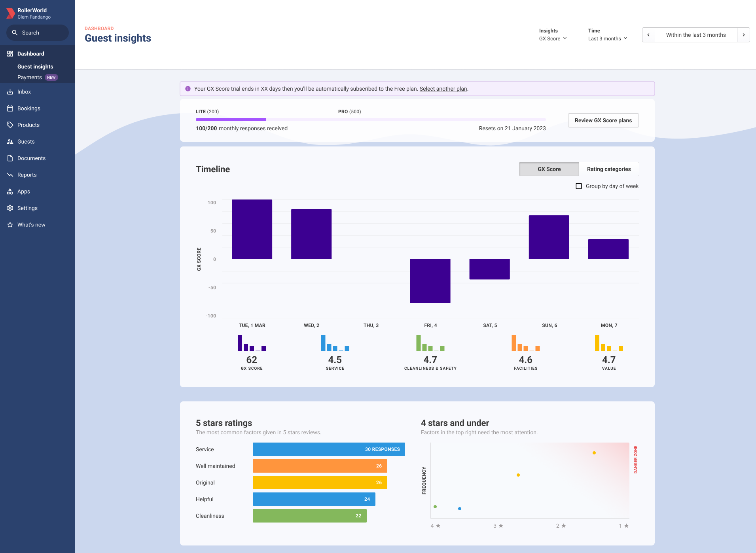The height and width of the screenshot is (553, 756).
Task: Click the RollerWorld logo
Action: click(x=10, y=13)
